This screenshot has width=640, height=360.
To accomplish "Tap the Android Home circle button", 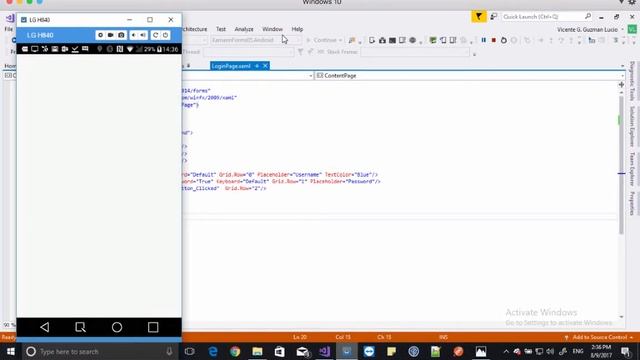I will click(x=117, y=327).
